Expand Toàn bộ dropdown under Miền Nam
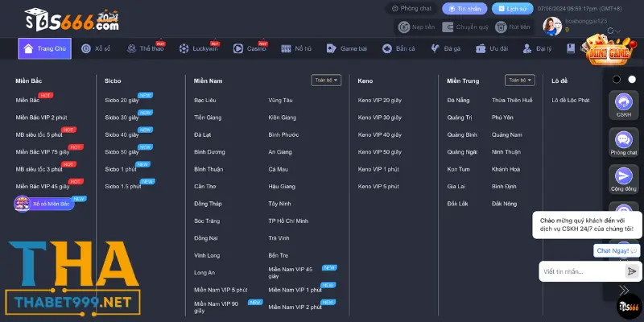Image resolution: width=644 pixels, height=322 pixels. click(x=326, y=80)
